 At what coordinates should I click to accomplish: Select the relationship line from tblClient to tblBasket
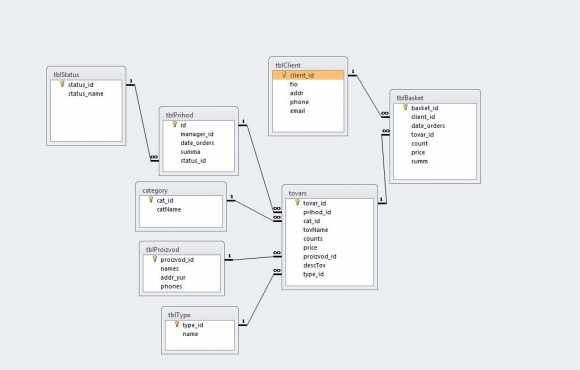coord(368,96)
